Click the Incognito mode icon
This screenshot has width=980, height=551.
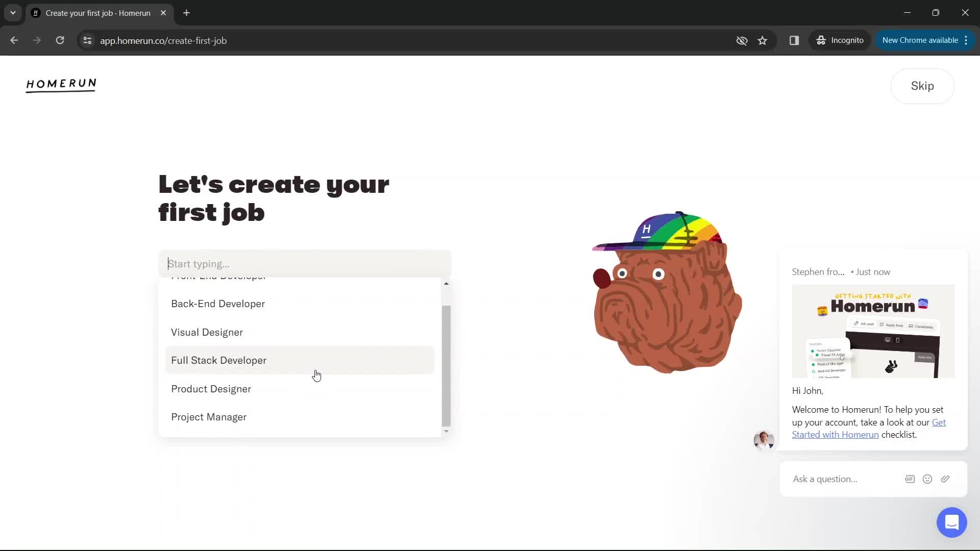point(821,40)
